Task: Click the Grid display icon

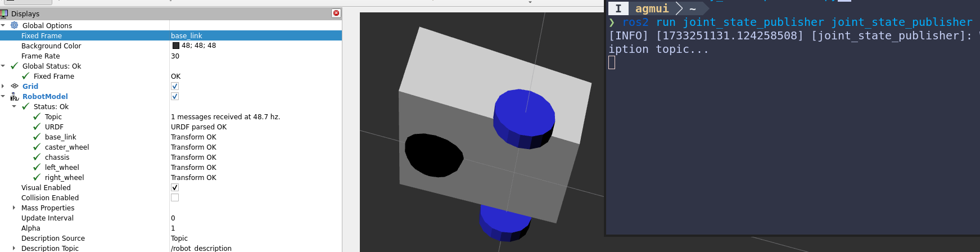Action: [15, 86]
